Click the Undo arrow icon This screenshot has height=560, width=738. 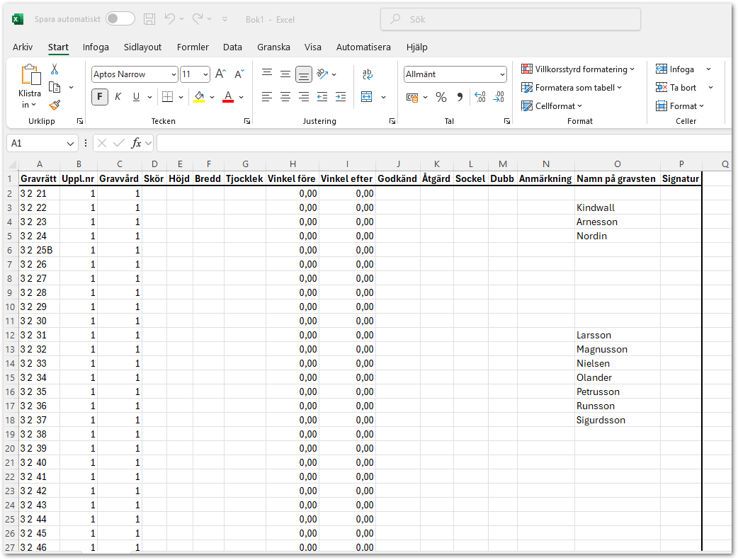(x=169, y=19)
